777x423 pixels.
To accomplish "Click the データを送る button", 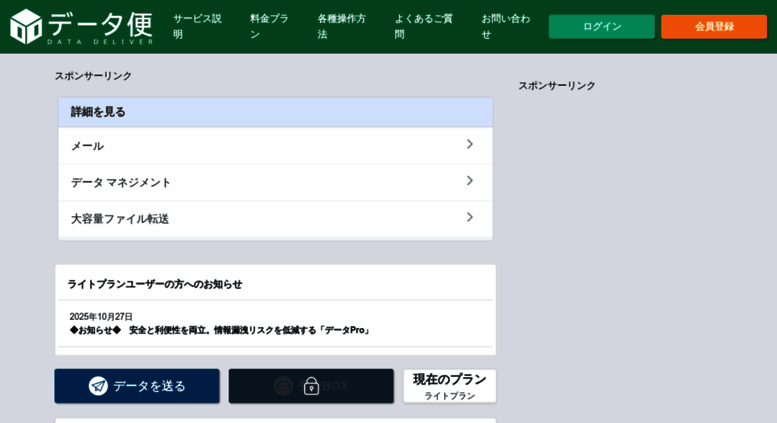I will click(x=137, y=386).
